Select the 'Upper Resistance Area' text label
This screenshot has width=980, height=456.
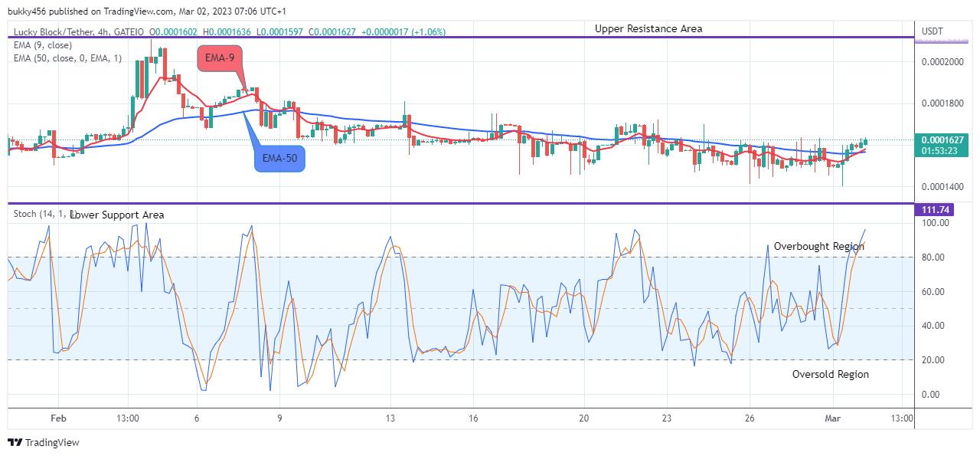(x=648, y=29)
